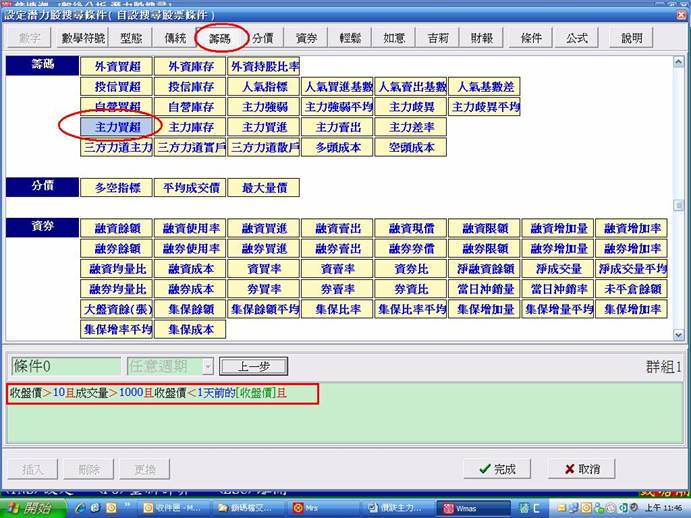
Task: Expand the 任意週期 period dropdown
Action: coord(207,366)
